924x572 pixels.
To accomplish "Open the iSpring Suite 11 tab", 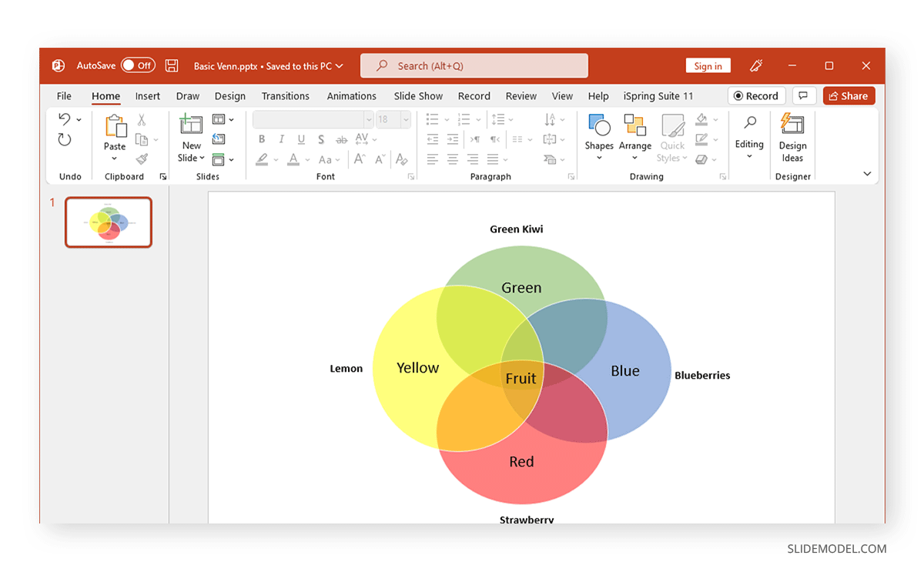I will (x=658, y=96).
